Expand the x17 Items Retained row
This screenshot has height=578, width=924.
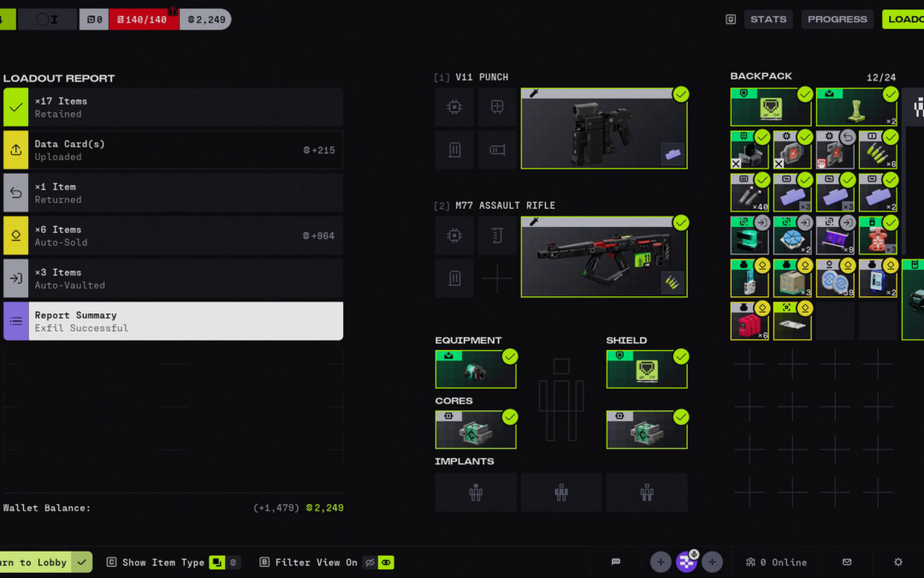tap(173, 107)
